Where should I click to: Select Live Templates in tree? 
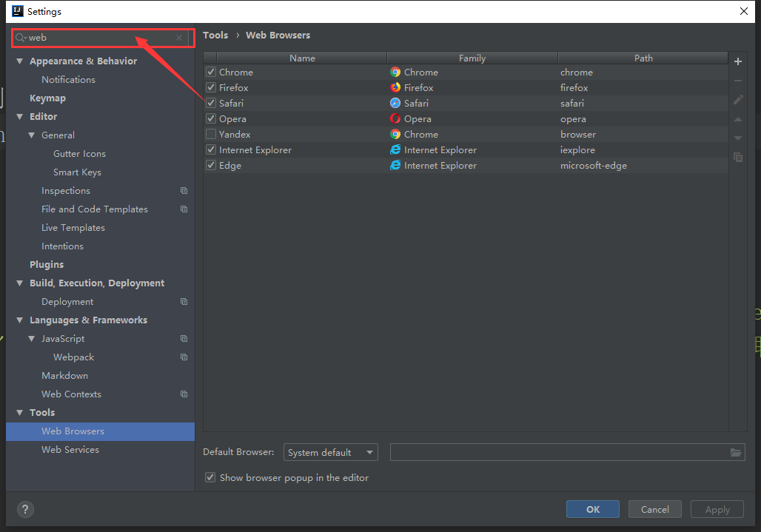point(73,228)
